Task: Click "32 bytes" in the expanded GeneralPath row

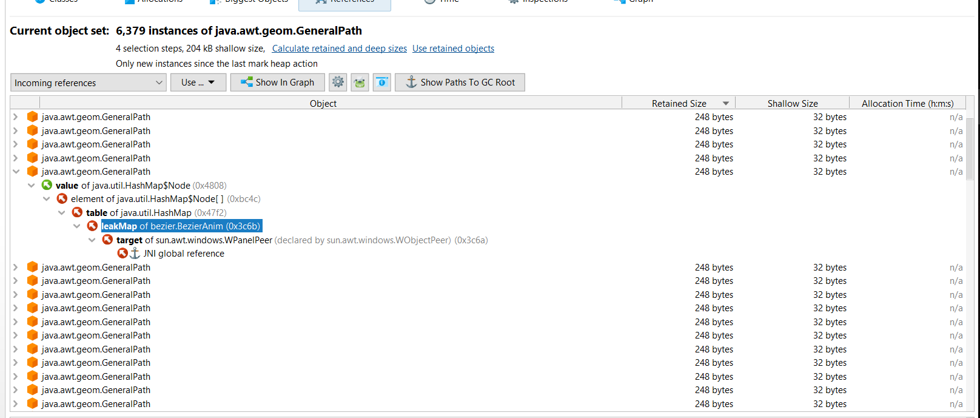Action: tap(830, 171)
